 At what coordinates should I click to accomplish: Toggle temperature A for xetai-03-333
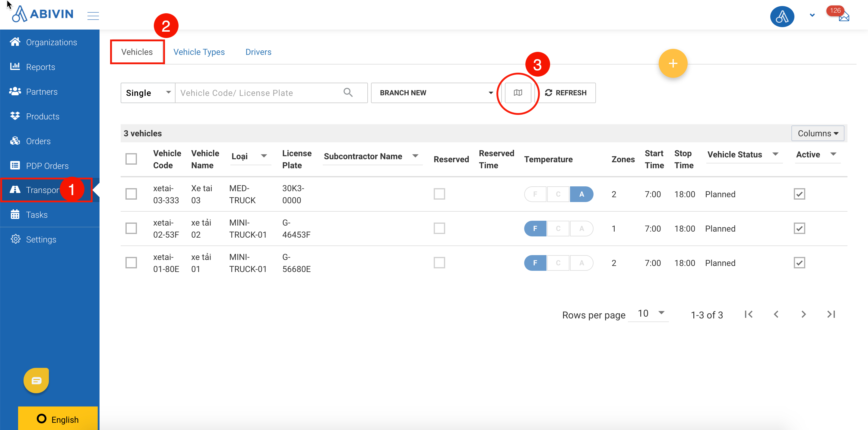pyautogui.click(x=581, y=194)
